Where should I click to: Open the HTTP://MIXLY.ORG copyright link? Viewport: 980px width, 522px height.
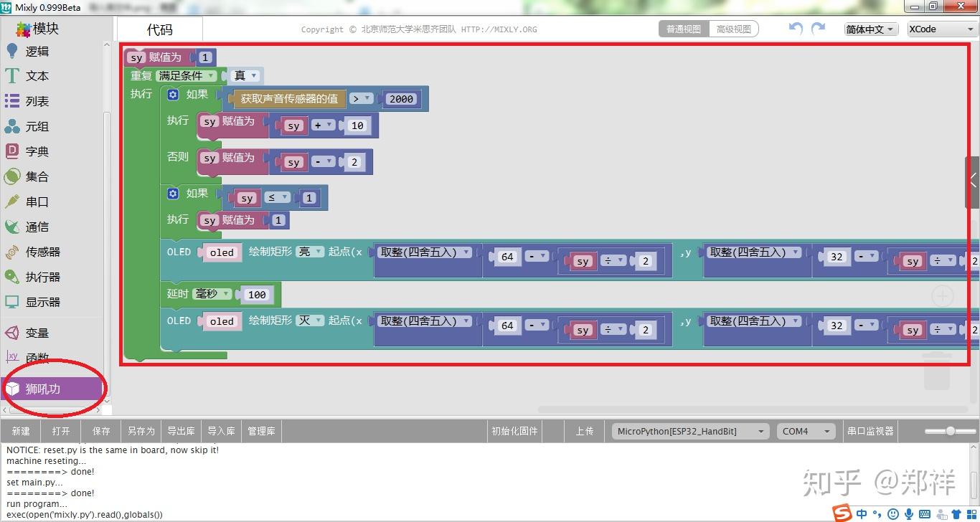[x=499, y=29]
